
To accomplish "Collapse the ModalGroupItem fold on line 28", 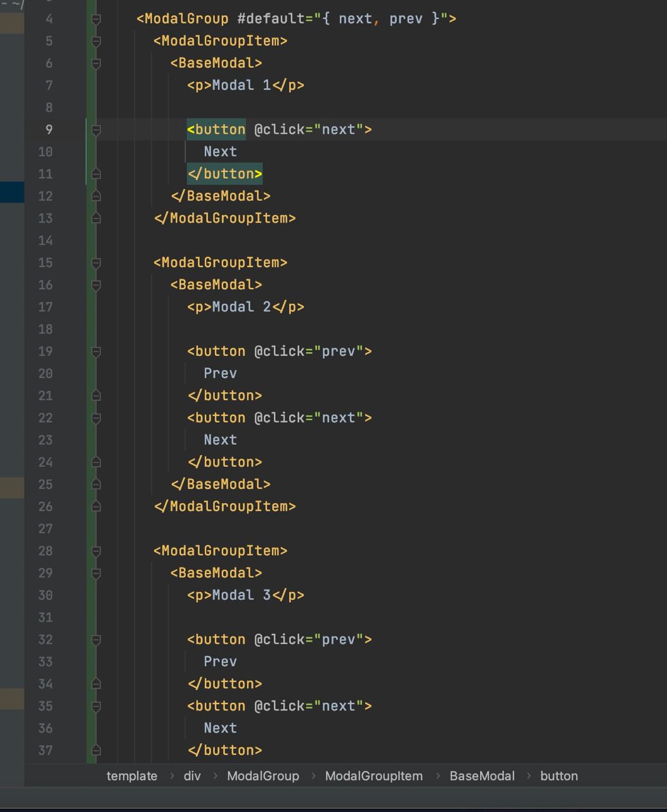I will [96, 552].
